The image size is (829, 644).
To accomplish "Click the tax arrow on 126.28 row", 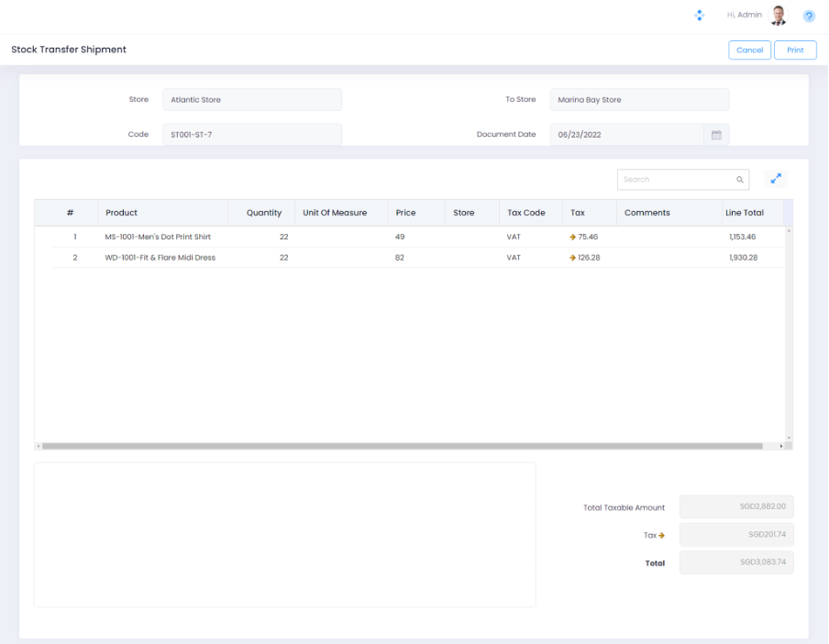I will (572, 258).
